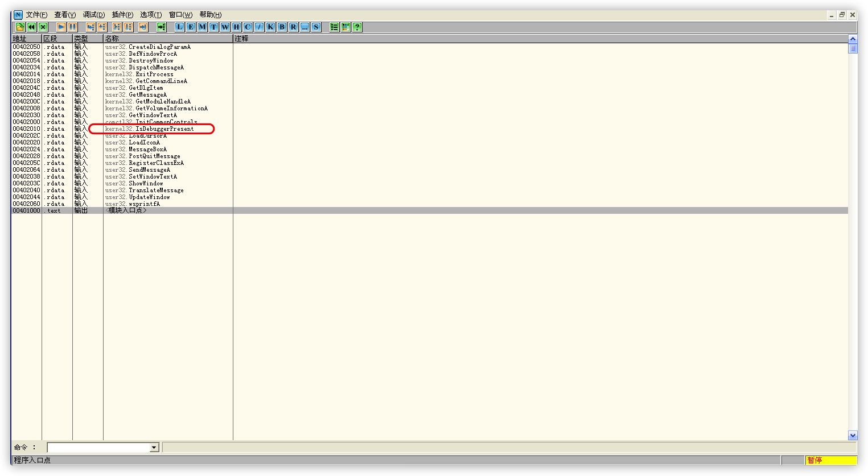The height and width of the screenshot is (476, 868).
Task: Open the Breakpoints window with the B button
Action: coord(282,27)
